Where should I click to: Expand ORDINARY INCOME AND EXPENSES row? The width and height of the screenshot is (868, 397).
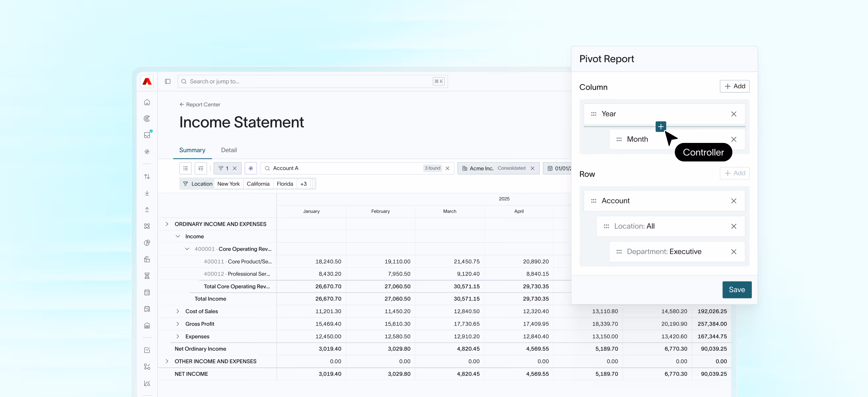coord(167,224)
